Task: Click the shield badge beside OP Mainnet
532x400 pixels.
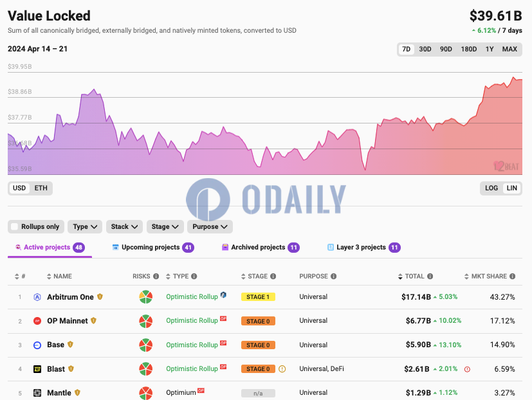Action: click(94, 321)
